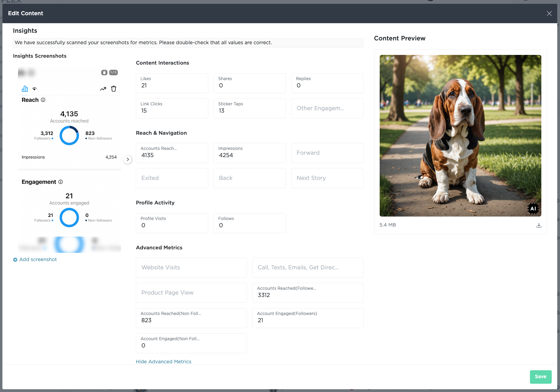Viewport: 560px width, 392px height.
Task: Click the 3,312 Followers reach value
Action: click(x=47, y=133)
